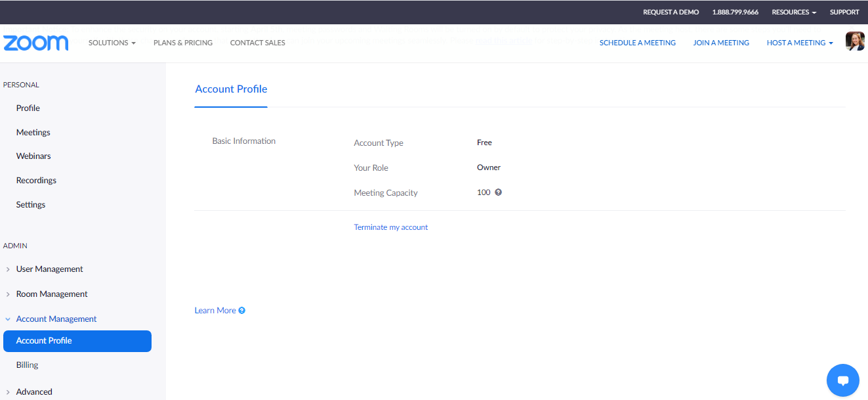This screenshot has width=868, height=400.
Task: Click the 1.888.799.9666 phone number
Action: point(735,12)
